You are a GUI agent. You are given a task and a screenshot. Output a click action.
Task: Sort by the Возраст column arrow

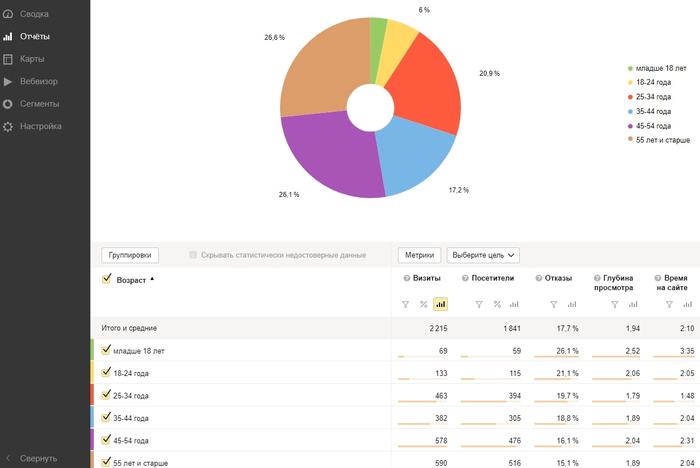click(x=152, y=279)
